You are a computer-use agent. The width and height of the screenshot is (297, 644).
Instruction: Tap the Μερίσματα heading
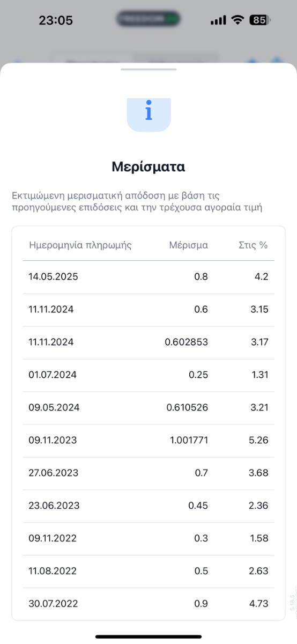point(148,166)
